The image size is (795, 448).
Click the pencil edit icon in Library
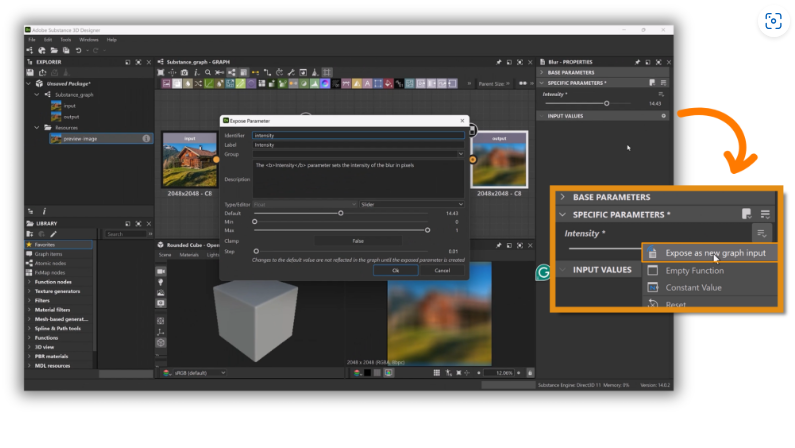tap(53, 234)
